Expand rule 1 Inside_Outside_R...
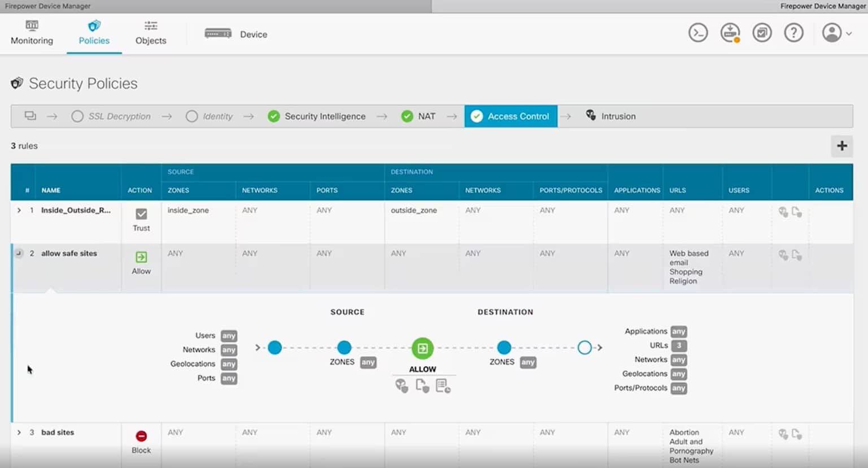Screen dimensions: 868x468 tap(19, 210)
